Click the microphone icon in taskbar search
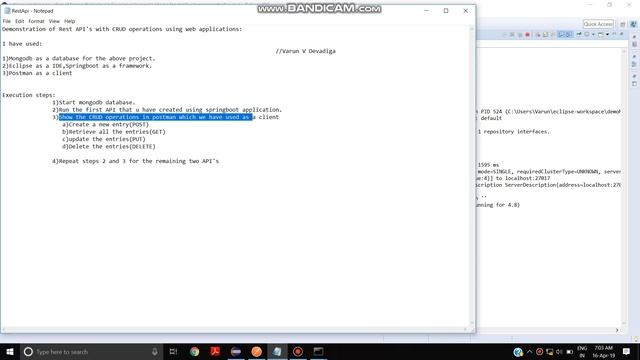 coord(155,351)
